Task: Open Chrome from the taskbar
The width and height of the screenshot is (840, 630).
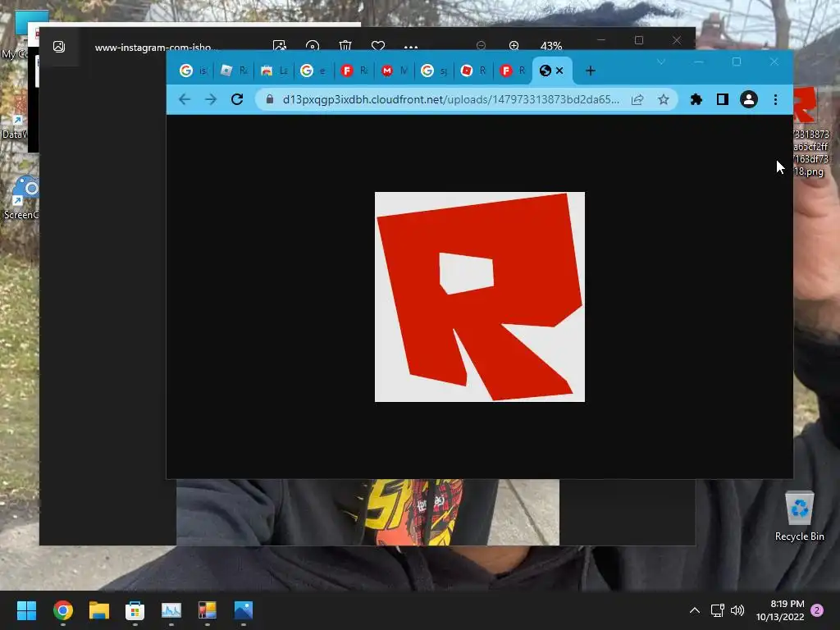Action: click(62, 610)
